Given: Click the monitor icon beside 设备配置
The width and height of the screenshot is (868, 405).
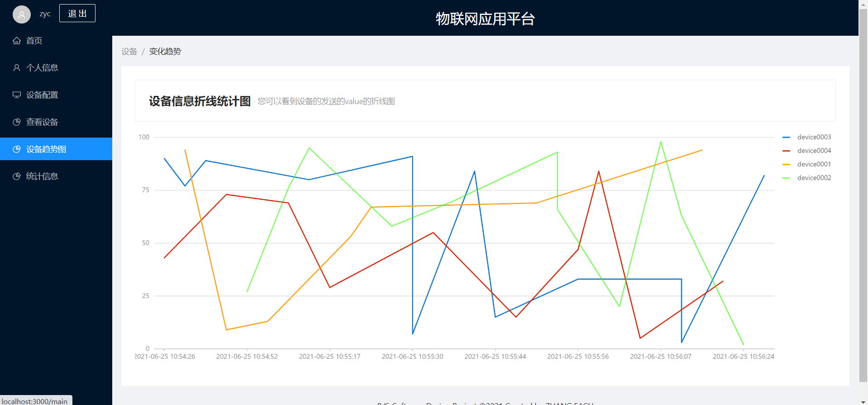Looking at the screenshot, I should (17, 95).
